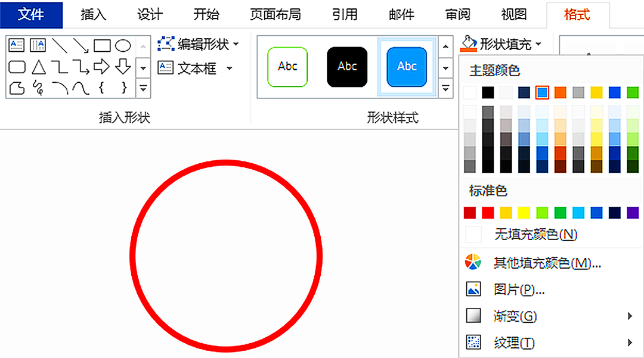Screen dimensions: 644x358
Task: Select the freeform shape tool
Action: (x=17, y=88)
